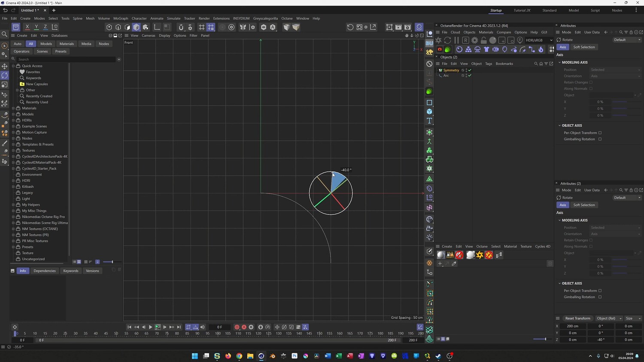Toggle Octane camera lock padlock icon
The image size is (644, 362).
pos(483,40)
